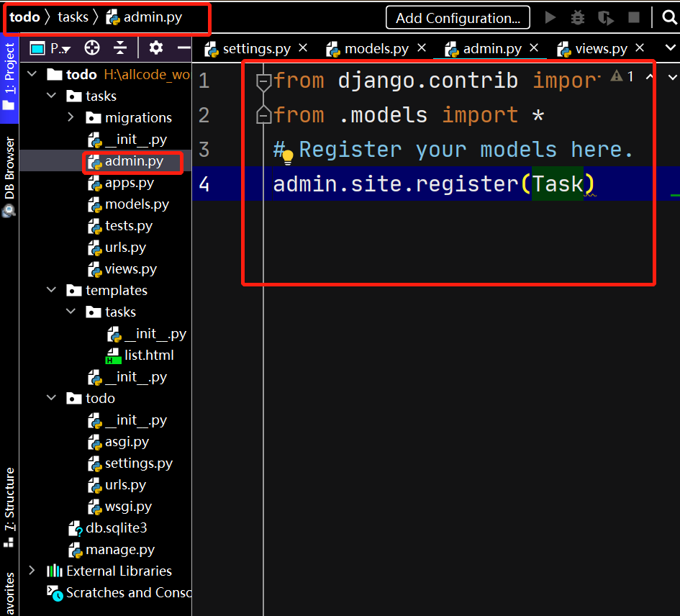Click the Run play icon
This screenshot has width=680, height=616.
[550, 17]
